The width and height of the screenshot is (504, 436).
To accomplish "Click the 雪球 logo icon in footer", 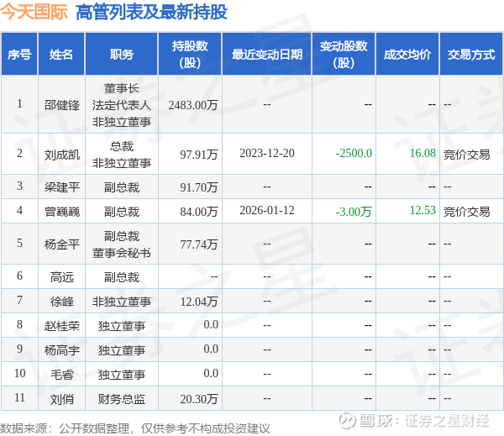I will pyautogui.click(x=347, y=420).
